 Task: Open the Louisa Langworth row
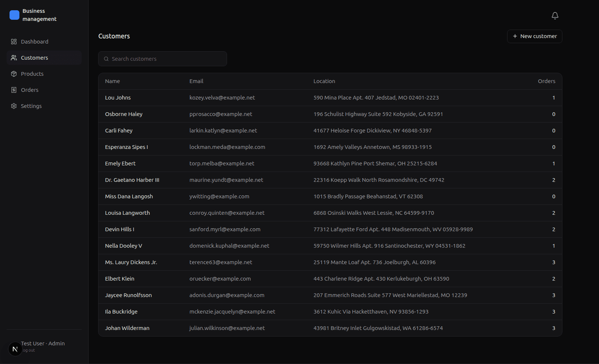(x=330, y=213)
